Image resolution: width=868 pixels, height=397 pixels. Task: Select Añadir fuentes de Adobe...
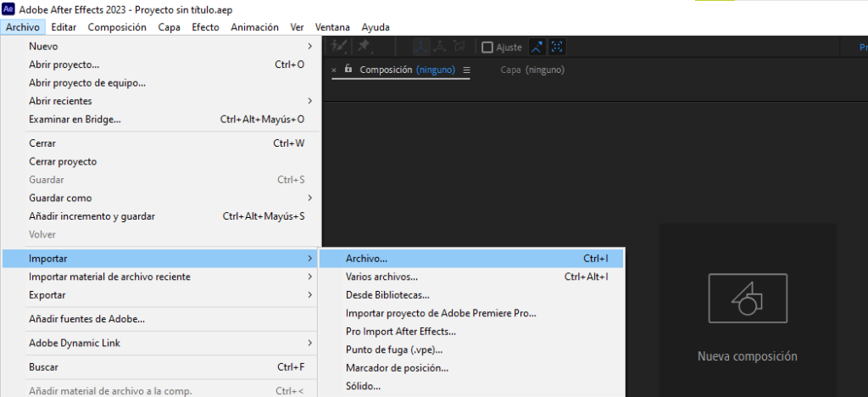tap(161, 319)
